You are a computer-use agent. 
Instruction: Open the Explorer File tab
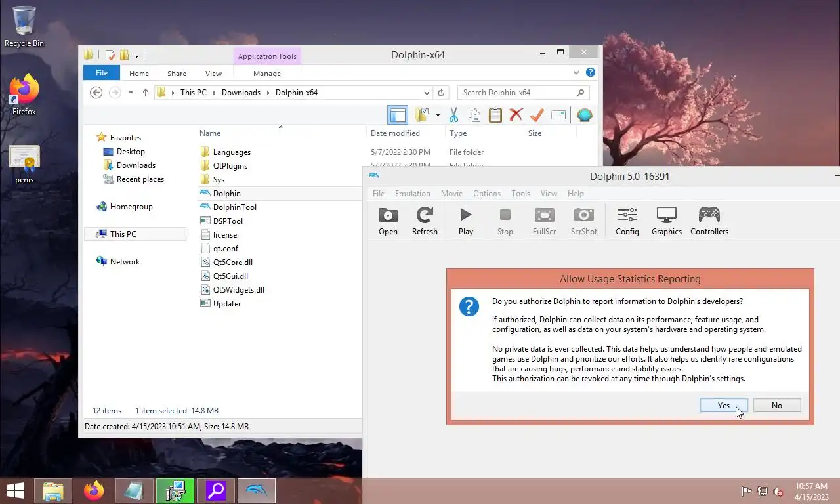[x=102, y=73]
